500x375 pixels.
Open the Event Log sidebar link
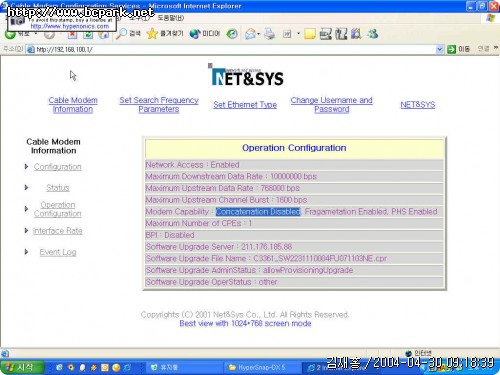[x=58, y=252]
